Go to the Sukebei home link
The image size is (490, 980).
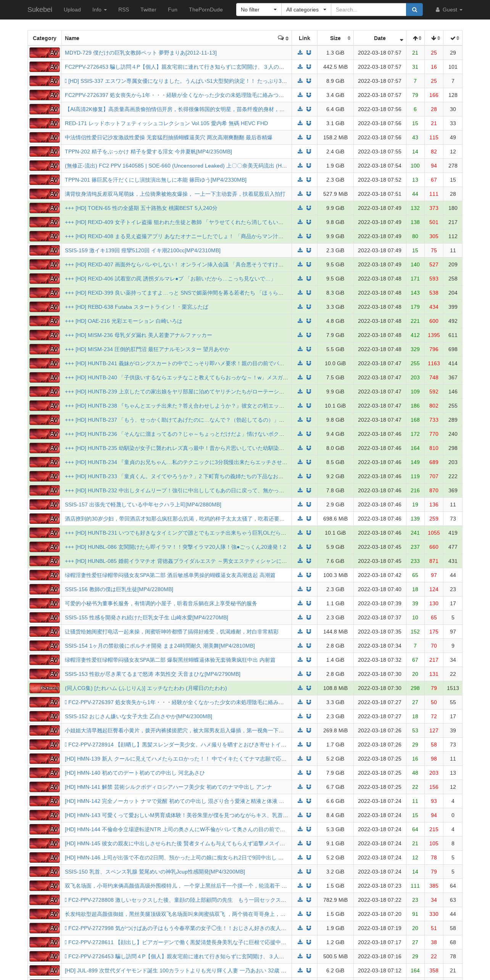tap(40, 10)
